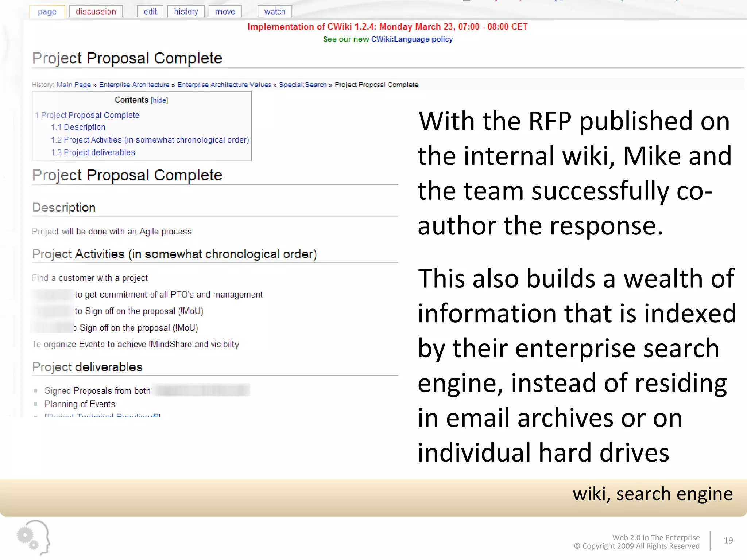The image size is (747, 560).
Task: Click the 'Description' section heading
Action: coord(64,207)
